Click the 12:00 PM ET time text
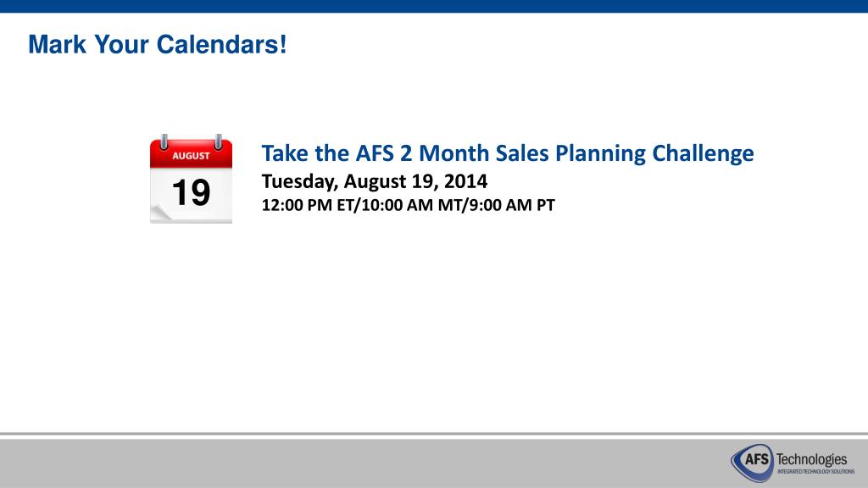868x488 pixels. pos(307,205)
